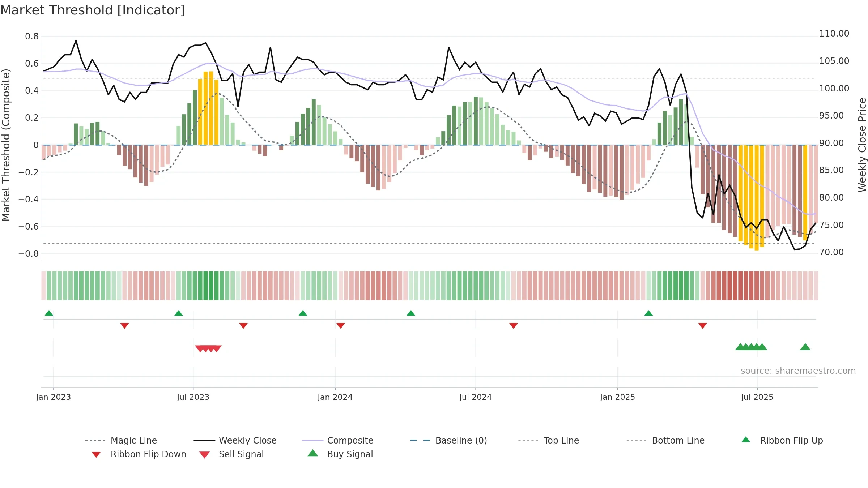This screenshot has height=488, width=868.
Task: Toggle the Ribbon Flip Up legend entry
Action: click(782, 440)
